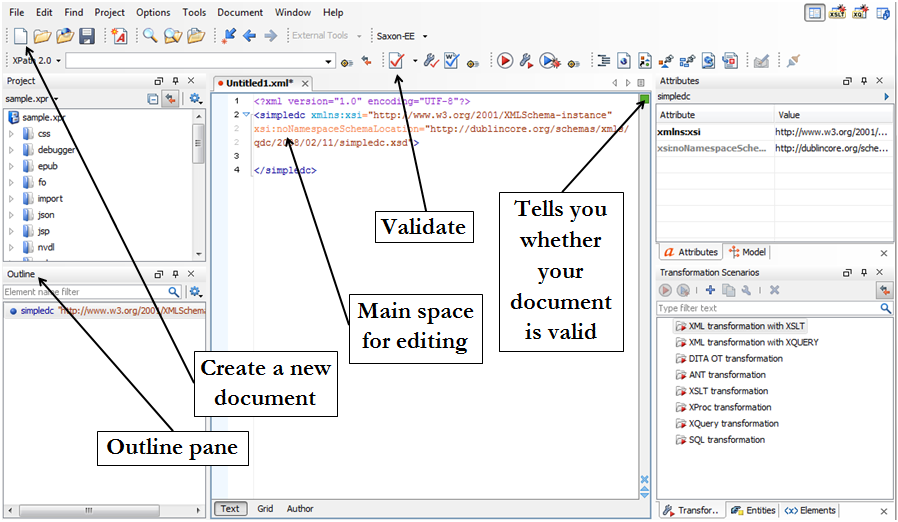Screen dimensions: 898x522
Task: Click the New Scenario plus icon
Action: click(x=710, y=290)
